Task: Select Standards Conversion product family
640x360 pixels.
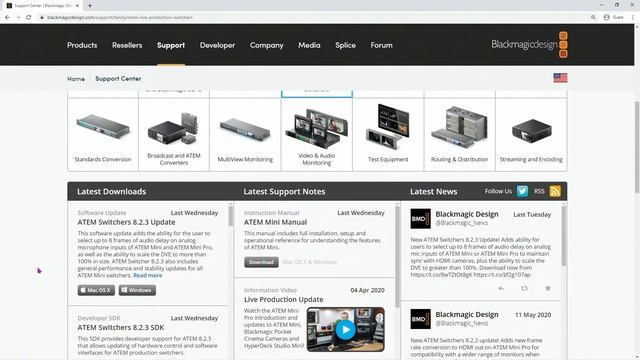Action: click(x=103, y=135)
